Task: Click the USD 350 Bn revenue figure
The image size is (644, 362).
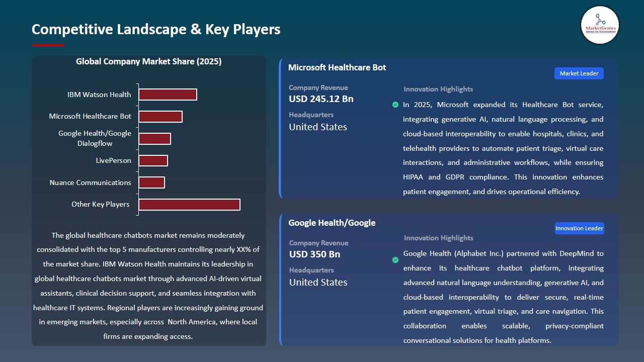Action: pos(314,254)
